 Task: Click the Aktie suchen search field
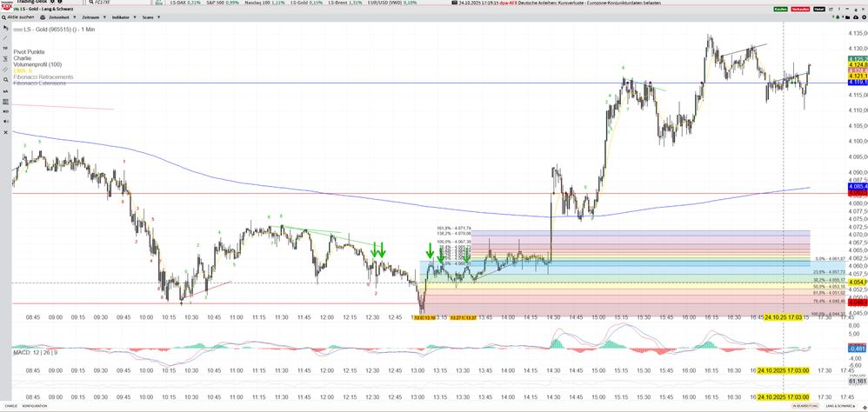coord(21,17)
